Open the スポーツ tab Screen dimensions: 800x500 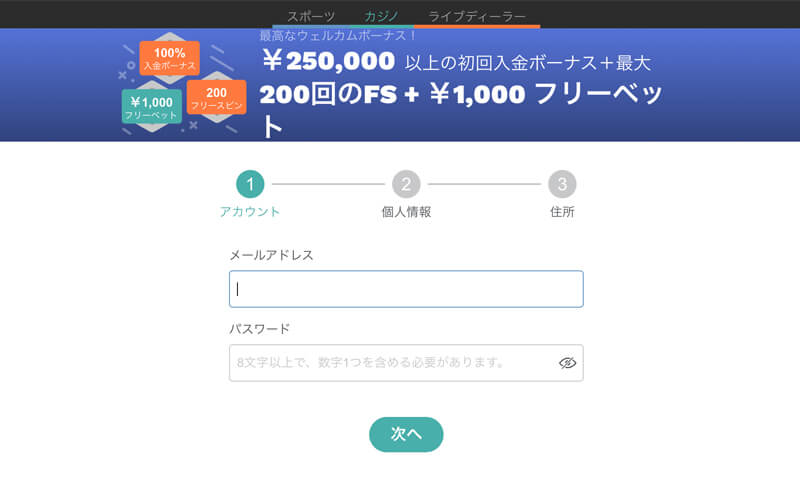(x=311, y=16)
